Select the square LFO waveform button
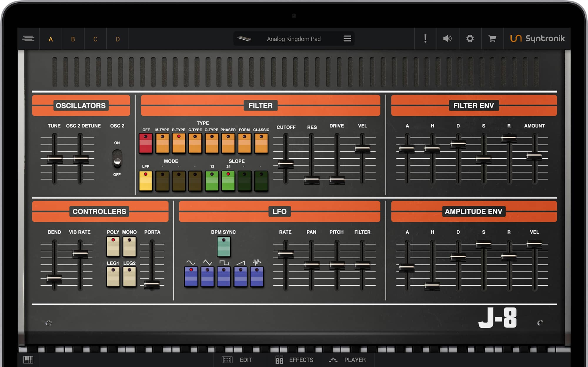The image size is (588, 367). 224,276
